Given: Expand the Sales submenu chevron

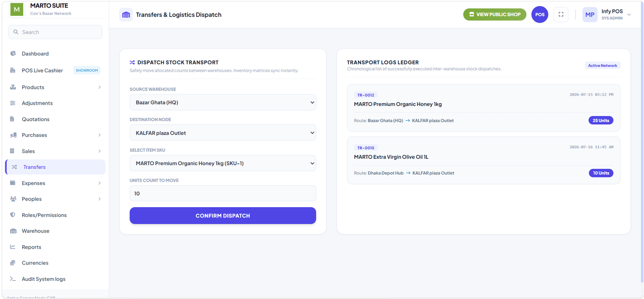Looking at the screenshot, I should [x=99, y=151].
